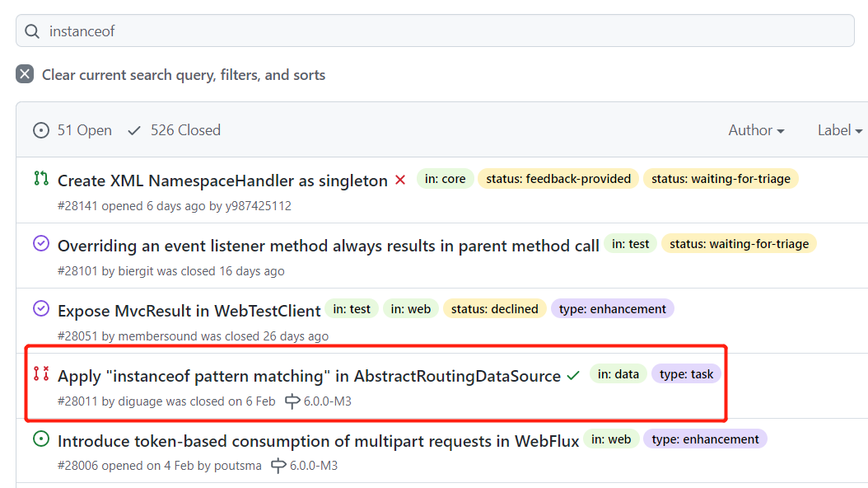Image resolution: width=868 pixels, height=488 pixels.
Task: Open the issue Expose MvcResult in WebTestClient
Action: [x=189, y=311]
